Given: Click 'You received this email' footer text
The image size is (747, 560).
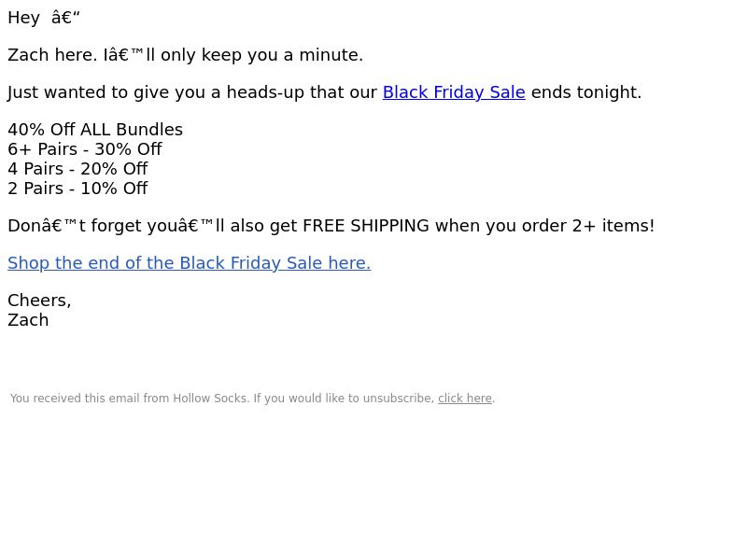Looking at the screenshot, I should point(75,399).
